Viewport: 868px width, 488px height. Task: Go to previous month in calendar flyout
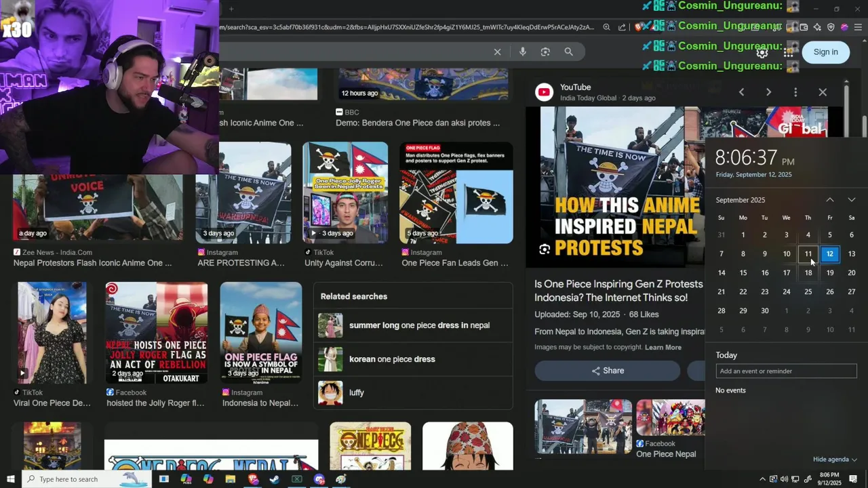[830, 200]
